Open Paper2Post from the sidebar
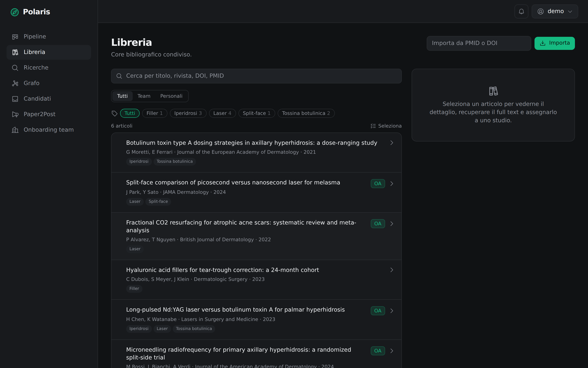This screenshot has width=588, height=368. 49,114
